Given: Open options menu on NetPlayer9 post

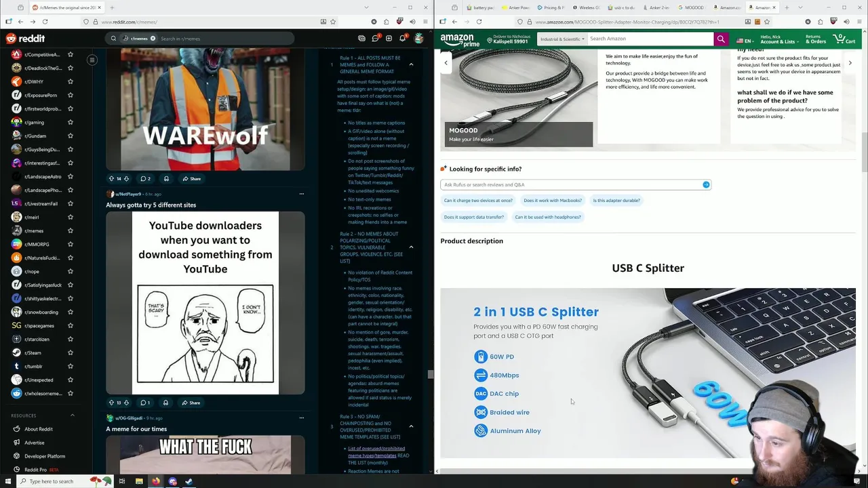Looking at the screenshot, I should [301, 194].
